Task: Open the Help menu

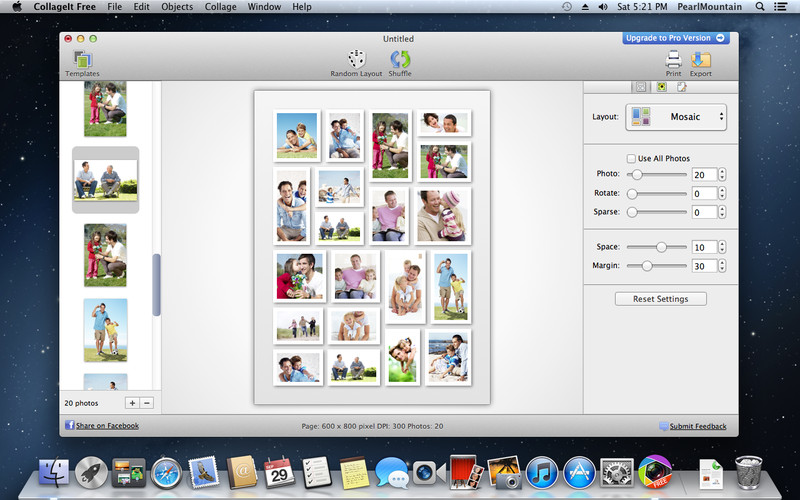Action: pyautogui.click(x=302, y=7)
